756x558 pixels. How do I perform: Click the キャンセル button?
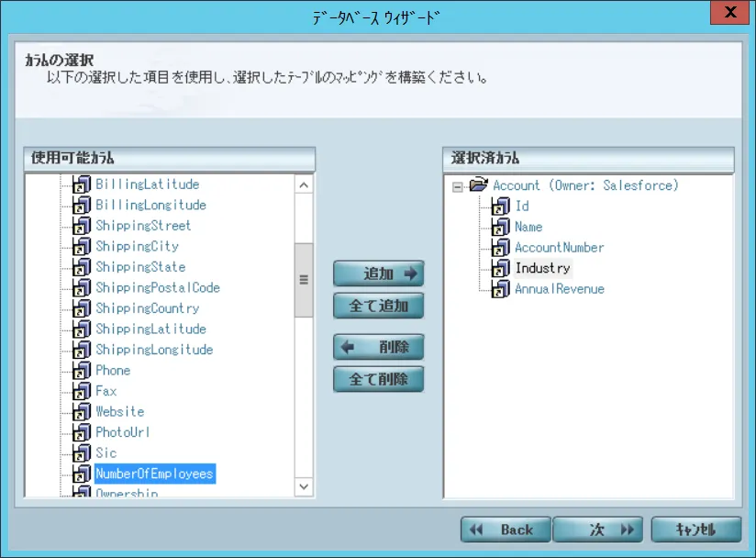tap(695, 530)
